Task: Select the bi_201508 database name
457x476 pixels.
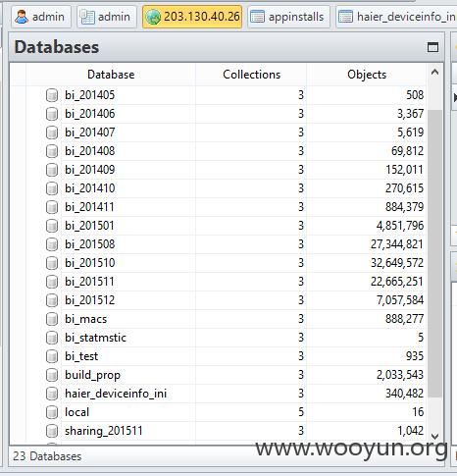Action: 90,244
